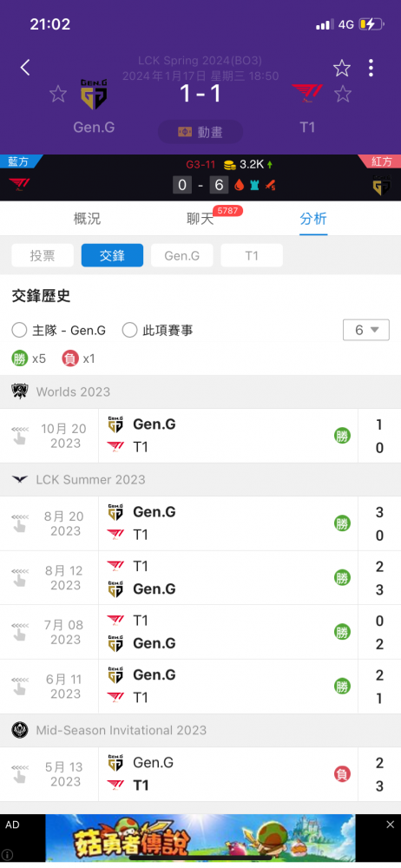Close the bottom ad banner
The width and height of the screenshot is (401, 868).
pyautogui.click(x=390, y=825)
